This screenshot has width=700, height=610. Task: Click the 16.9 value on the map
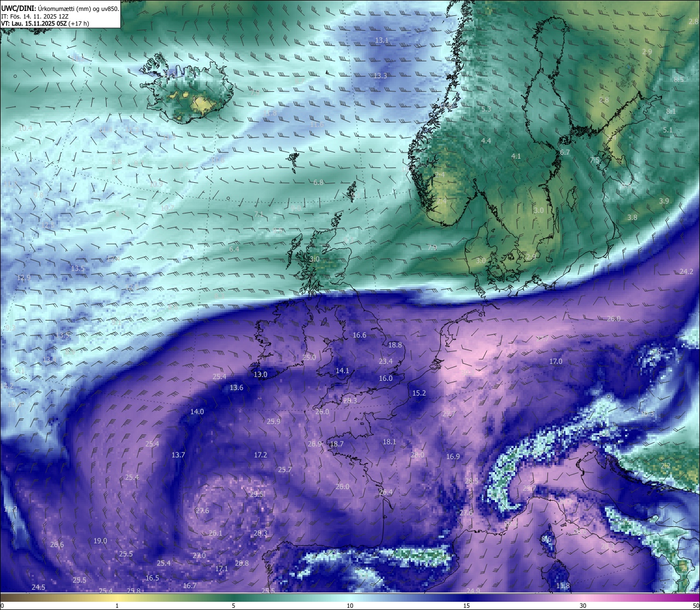pyautogui.click(x=453, y=457)
